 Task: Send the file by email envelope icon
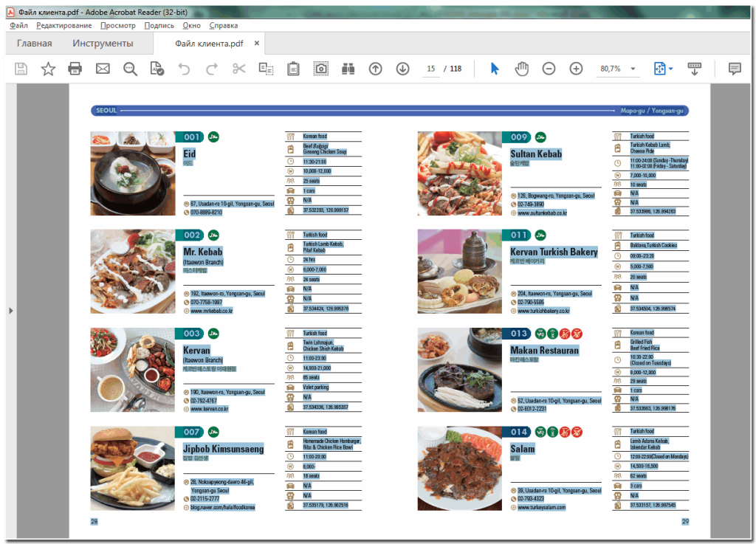coord(103,69)
